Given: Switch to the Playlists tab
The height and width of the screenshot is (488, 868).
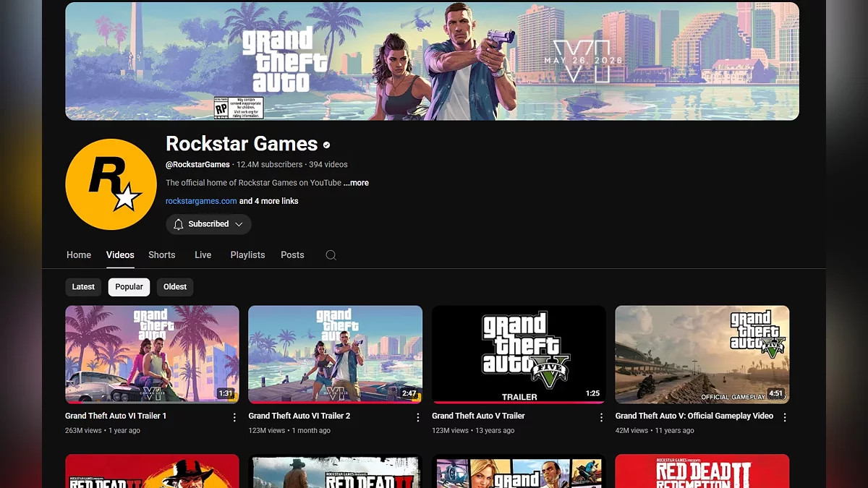Looking at the screenshot, I should [x=247, y=255].
